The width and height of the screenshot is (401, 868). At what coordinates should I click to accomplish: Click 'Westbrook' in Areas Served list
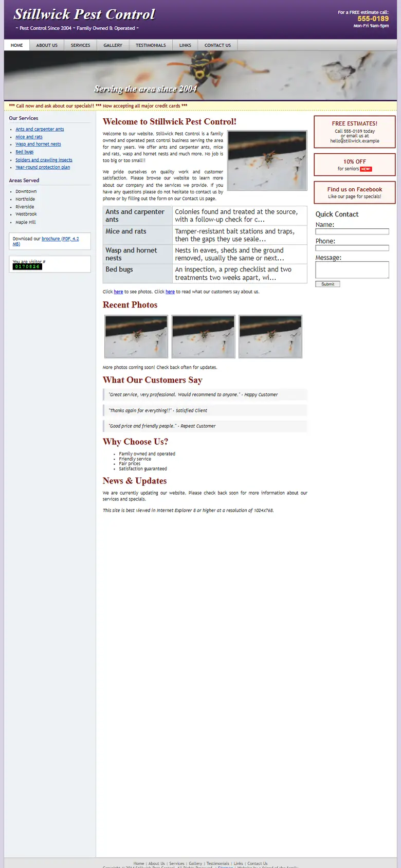26,214
